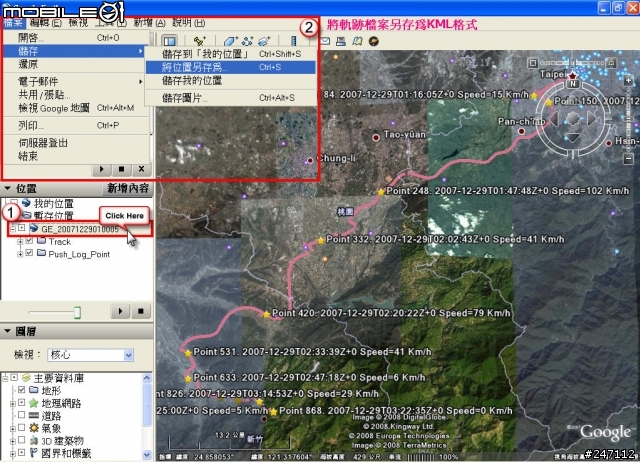Pan map down with navigation arrow
The image size is (640, 462).
(x=573, y=138)
